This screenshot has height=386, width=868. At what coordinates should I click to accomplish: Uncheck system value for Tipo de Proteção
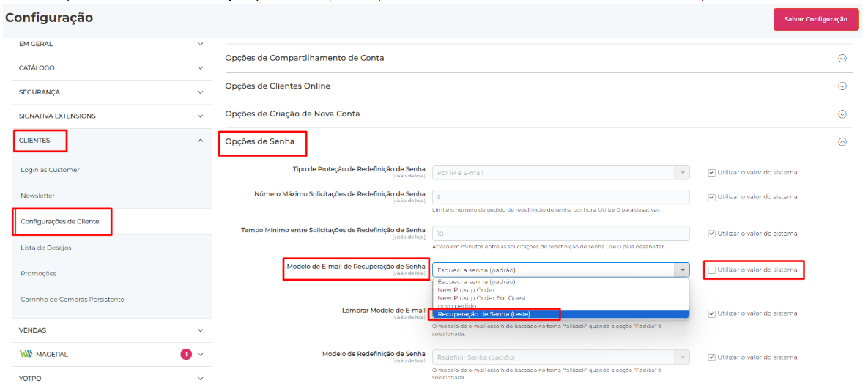click(x=712, y=173)
